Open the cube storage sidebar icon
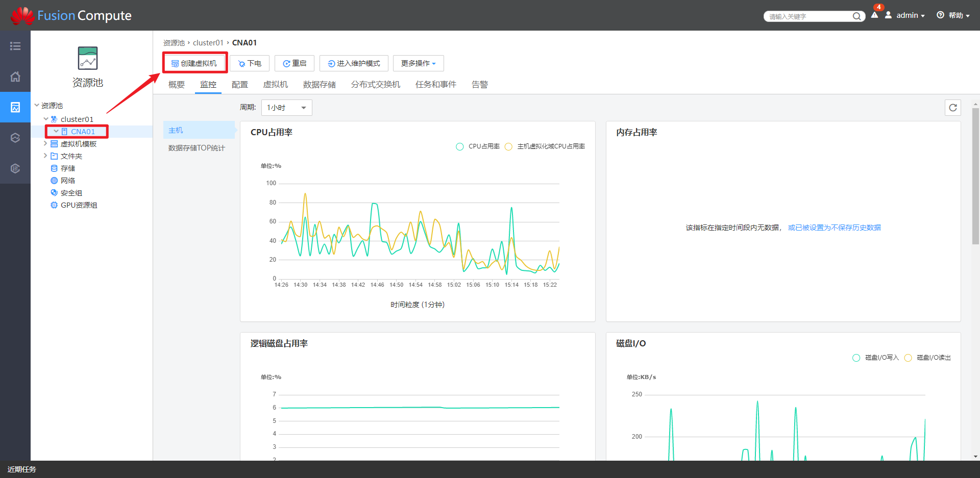980x478 pixels. [x=15, y=138]
